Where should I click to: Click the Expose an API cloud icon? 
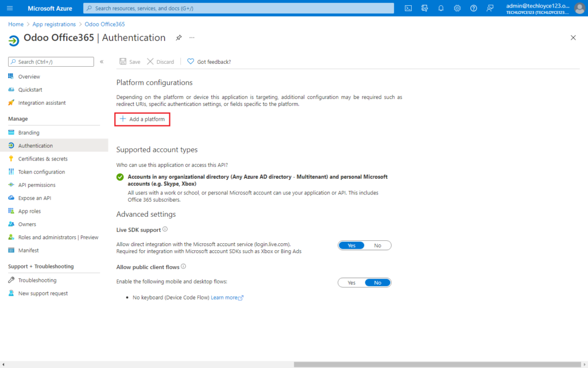click(11, 198)
